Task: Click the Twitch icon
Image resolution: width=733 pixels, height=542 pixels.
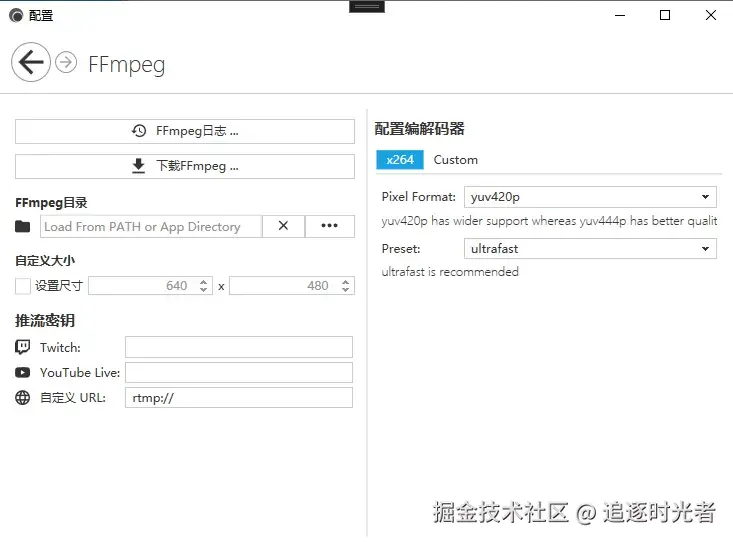Action: coord(22,347)
